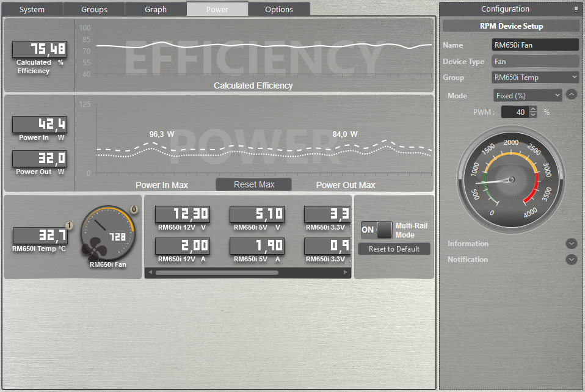585x392 pixels.
Task: Click the badge 1 on temperature
Action: point(69,225)
